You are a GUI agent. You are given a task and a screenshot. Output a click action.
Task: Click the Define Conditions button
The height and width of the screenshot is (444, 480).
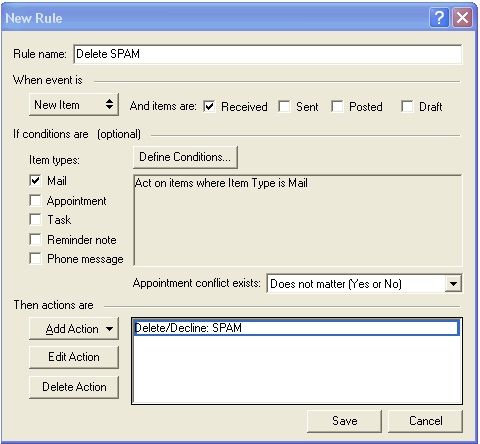coord(185,157)
